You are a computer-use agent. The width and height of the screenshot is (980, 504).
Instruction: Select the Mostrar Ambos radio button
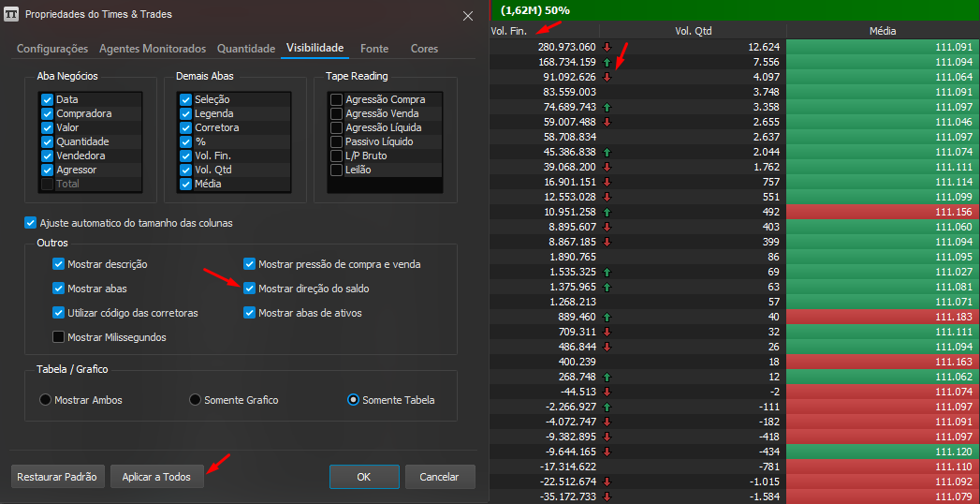click(45, 400)
